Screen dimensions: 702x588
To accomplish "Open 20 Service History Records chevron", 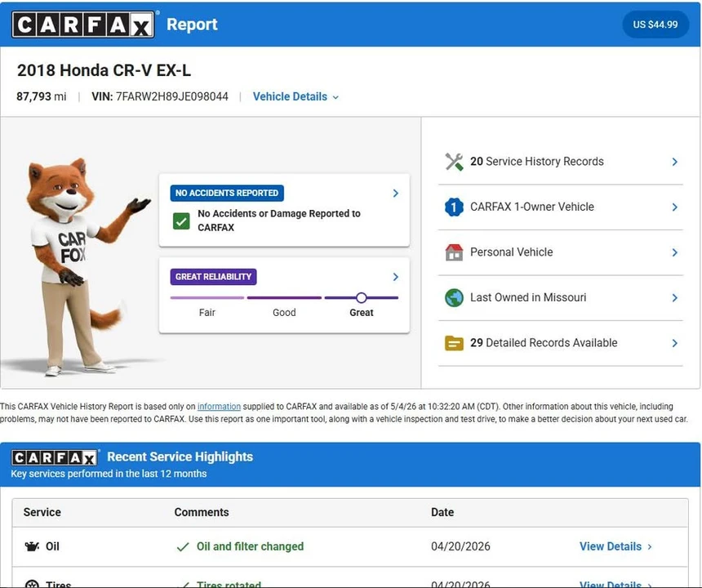I will [x=675, y=162].
